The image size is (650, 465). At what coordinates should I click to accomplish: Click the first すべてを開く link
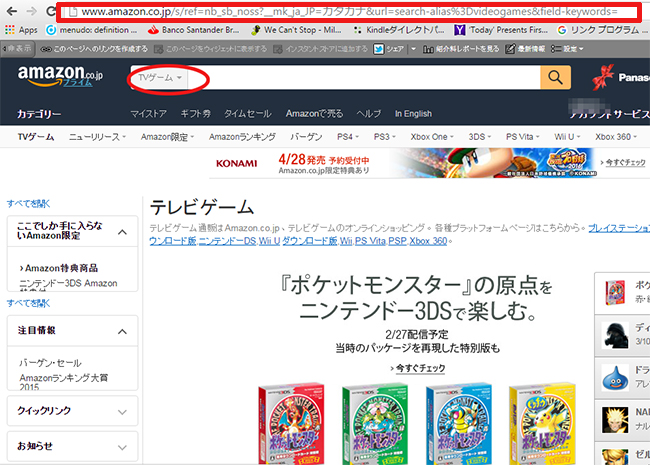(x=29, y=203)
